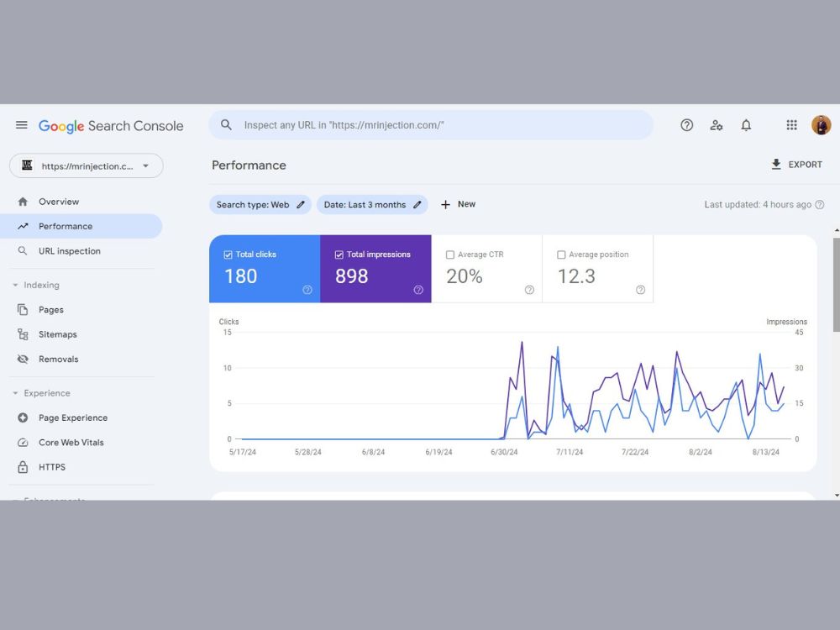The image size is (840, 630).
Task: Click the Performance page heading
Action: tap(249, 165)
